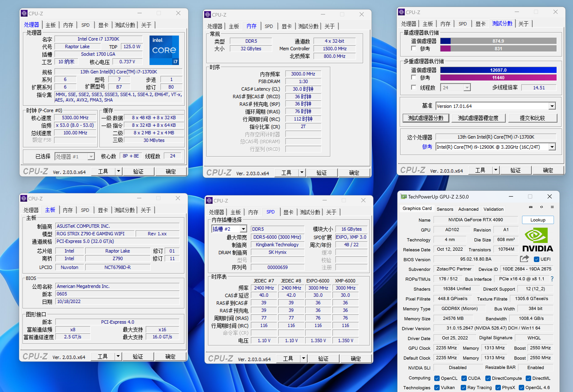This screenshot has width=573, height=392.
Task: Open the Sensors tab in GPU-Z
Action: click(445, 209)
